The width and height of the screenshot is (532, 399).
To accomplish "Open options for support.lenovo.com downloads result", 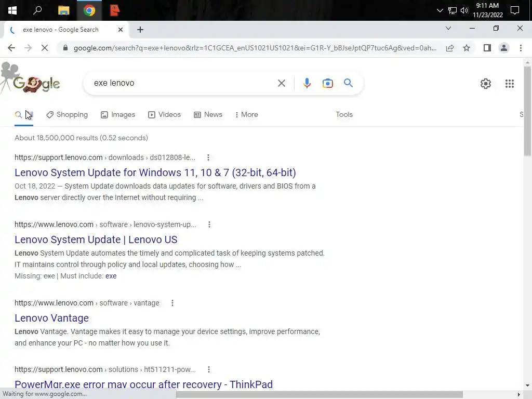I will pos(208,157).
